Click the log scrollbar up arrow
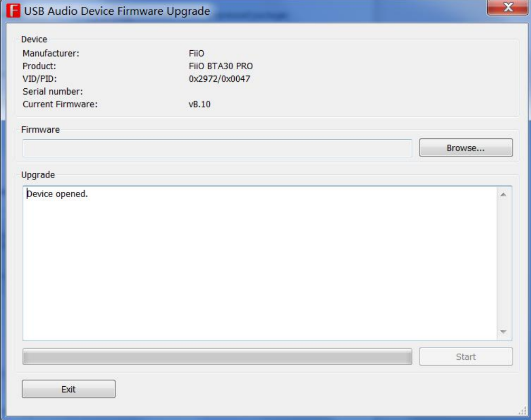 503,194
